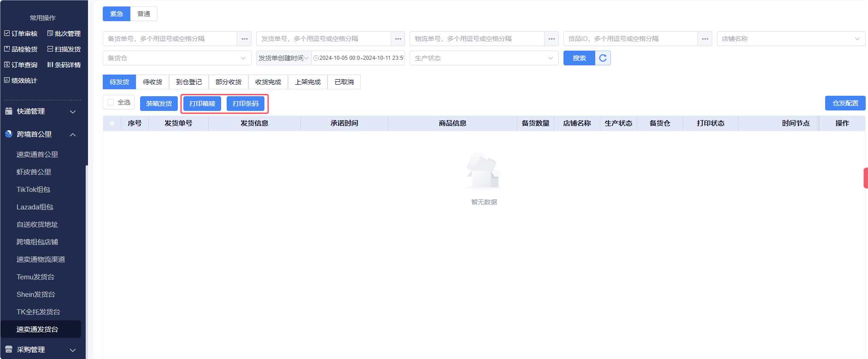868x359 pixels.
Task: Switch to the 普通 tab
Action: point(144,14)
